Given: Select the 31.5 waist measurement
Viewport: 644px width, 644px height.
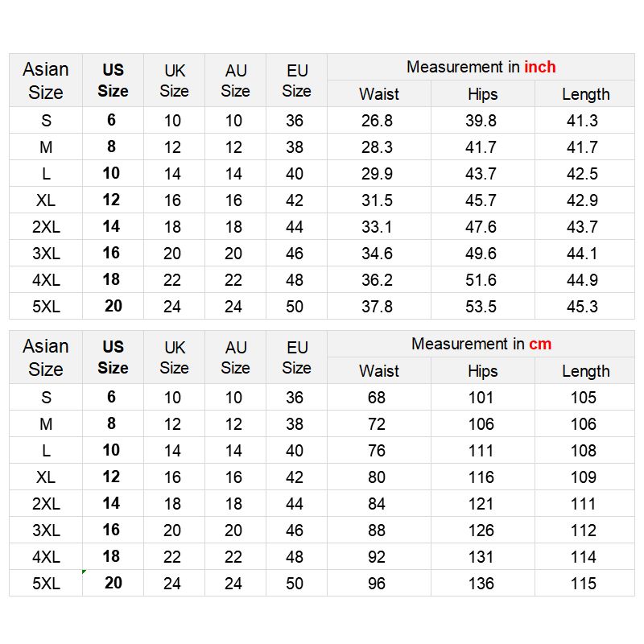Looking at the screenshot, I should [x=377, y=200].
